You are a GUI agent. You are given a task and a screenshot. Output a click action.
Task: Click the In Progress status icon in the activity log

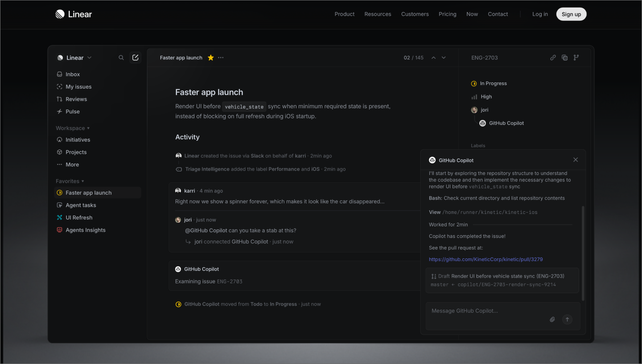(178, 304)
